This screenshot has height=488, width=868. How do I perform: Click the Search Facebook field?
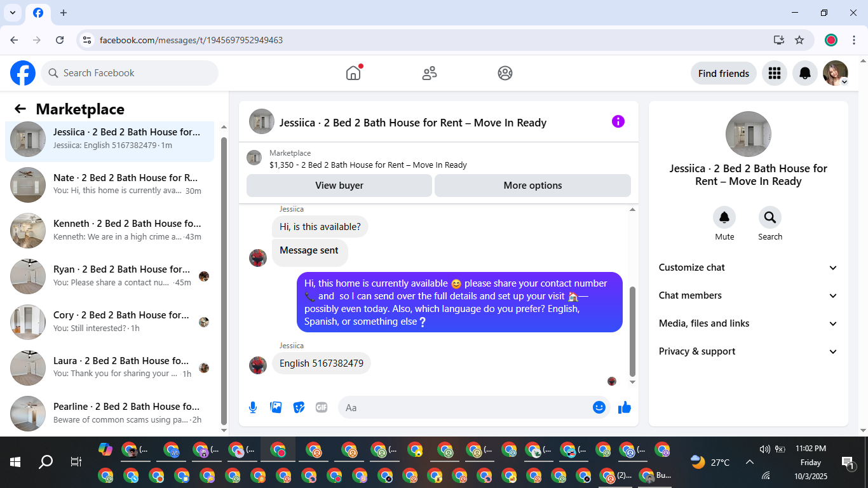pos(130,73)
